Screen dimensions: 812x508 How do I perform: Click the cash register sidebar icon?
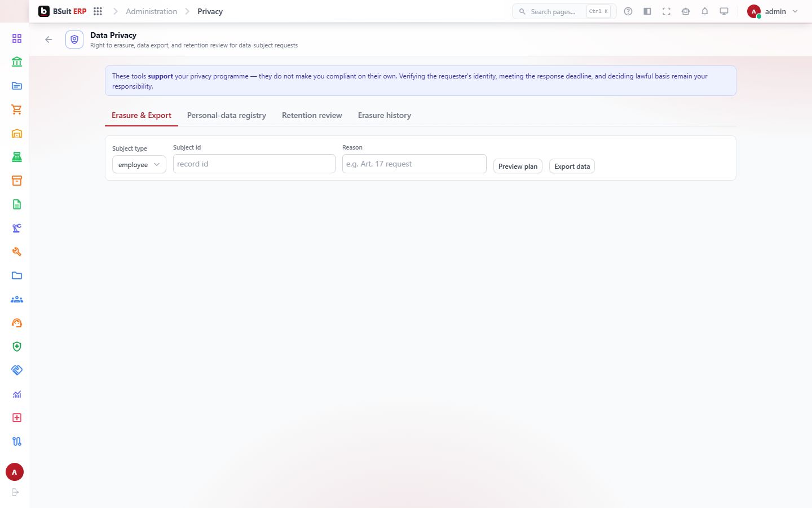(17, 157)
